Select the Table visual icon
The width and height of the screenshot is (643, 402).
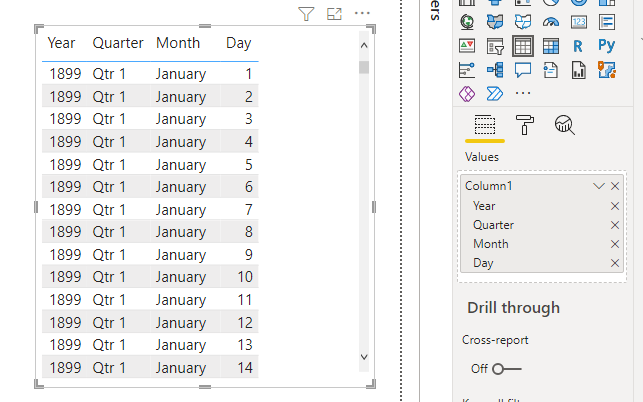pyautogui.click(x=523, y=46)
